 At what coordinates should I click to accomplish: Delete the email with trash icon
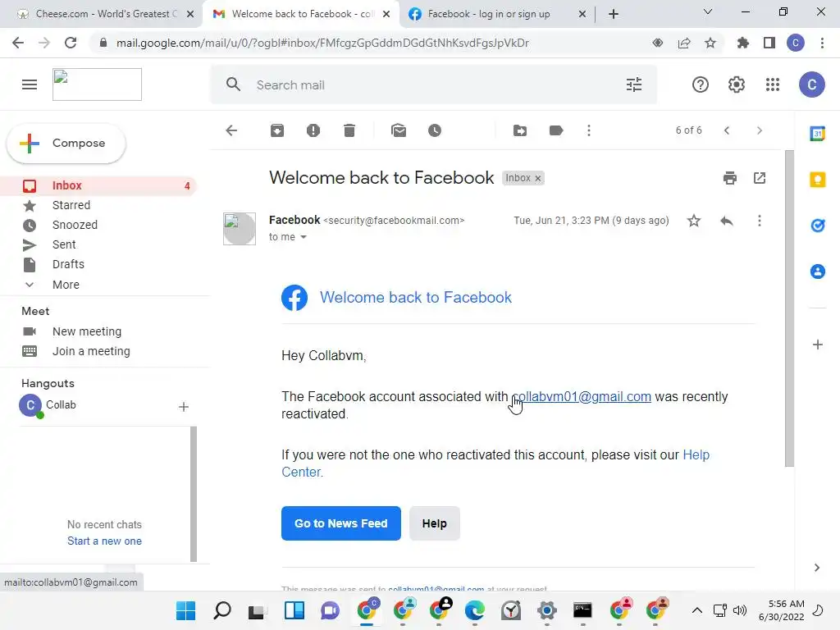click(x=349, y=130)
